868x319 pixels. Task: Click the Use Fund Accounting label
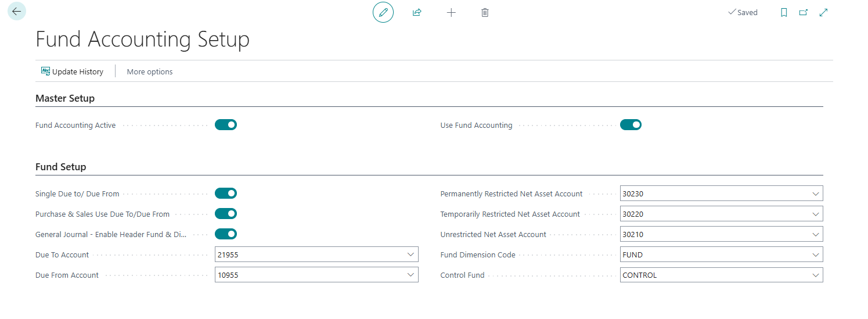coord(477,125)
